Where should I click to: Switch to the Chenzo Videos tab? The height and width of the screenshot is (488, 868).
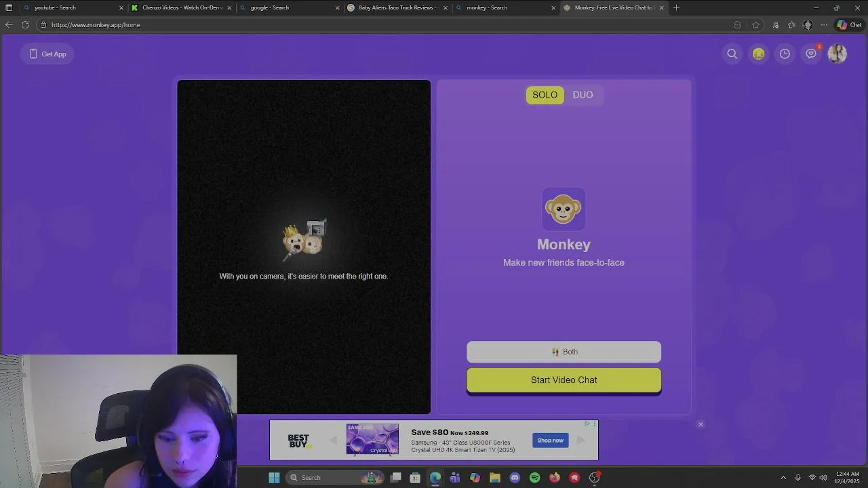pyautogui.click(x=182, y=7)
